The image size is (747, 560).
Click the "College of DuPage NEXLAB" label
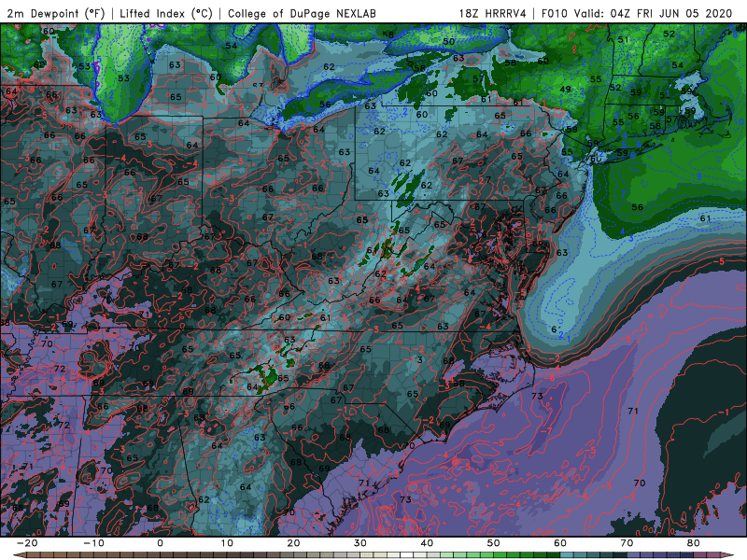pyautogui.click(x=302, y=13)
